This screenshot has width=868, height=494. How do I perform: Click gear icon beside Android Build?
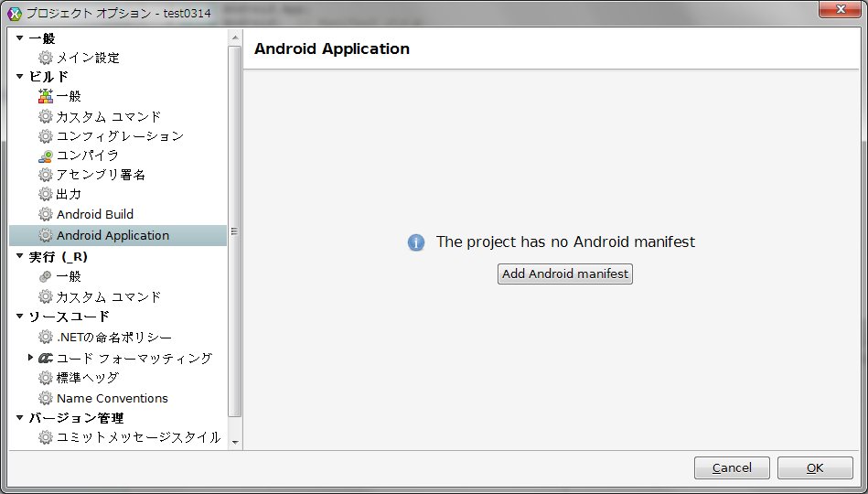click(x=46, y=214)
